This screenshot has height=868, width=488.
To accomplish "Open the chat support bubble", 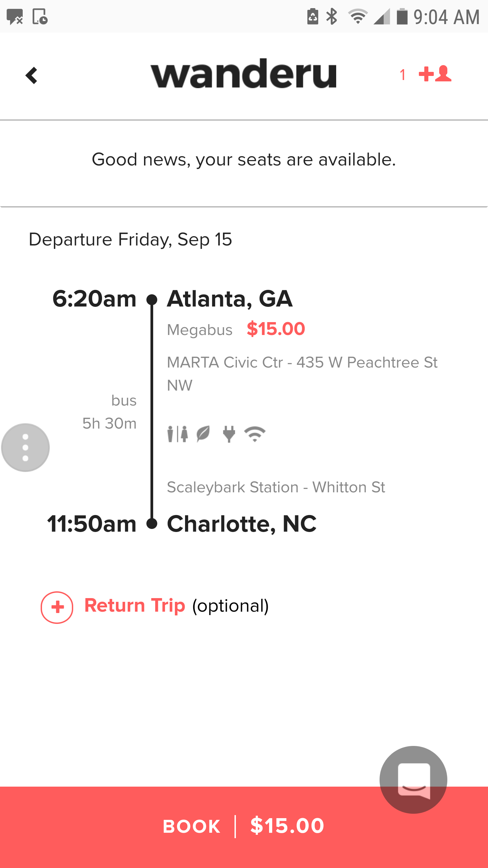I will (x=413, y=780).
